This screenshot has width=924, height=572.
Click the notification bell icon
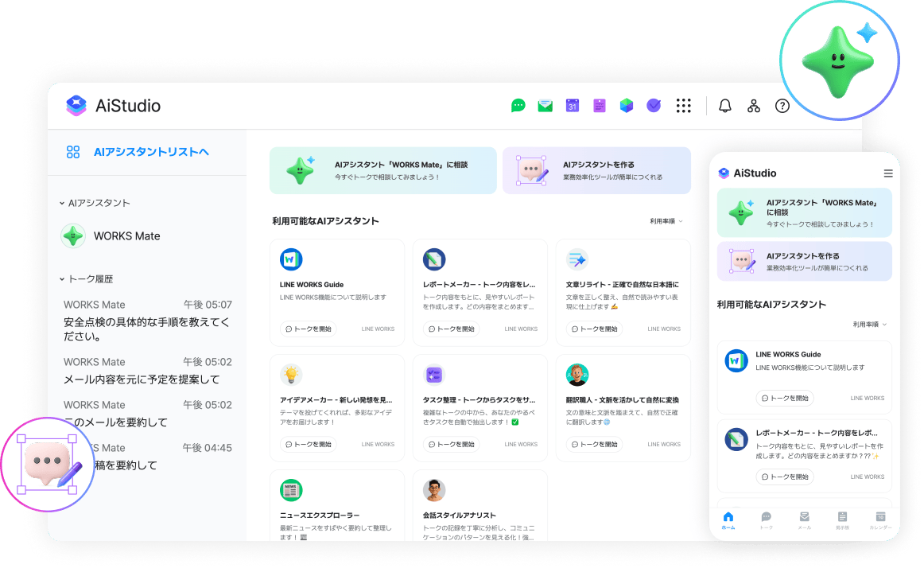(x=724, y=106)
